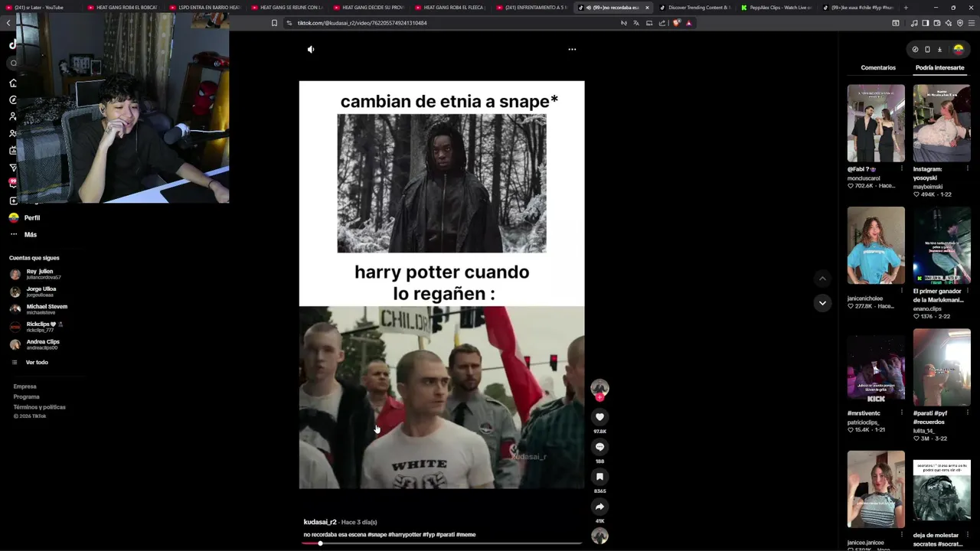Open the flag profile avatar in the top-right pill
This screenshot has height=551, width=980.
[x=958, y=49]
